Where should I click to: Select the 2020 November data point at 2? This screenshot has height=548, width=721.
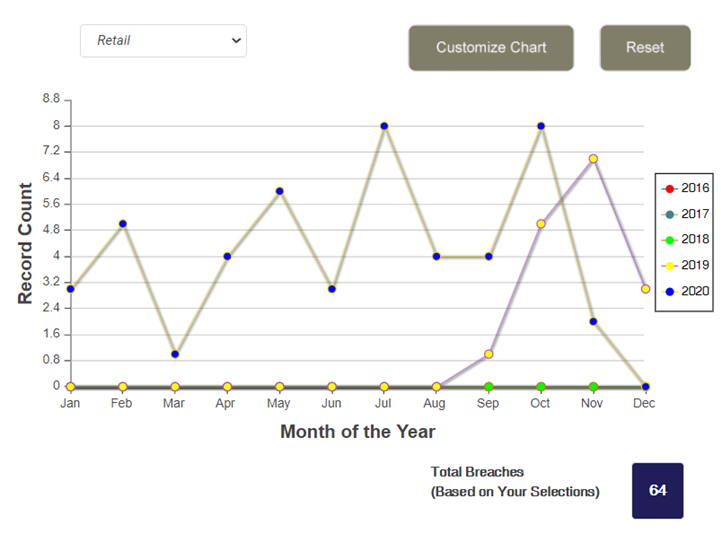(x=593, y=322)
